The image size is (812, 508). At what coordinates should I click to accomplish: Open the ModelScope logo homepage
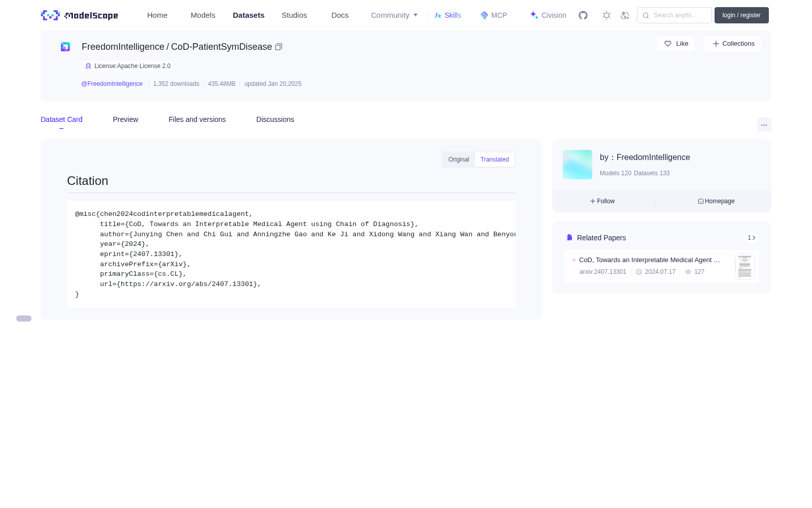point(79,15)
